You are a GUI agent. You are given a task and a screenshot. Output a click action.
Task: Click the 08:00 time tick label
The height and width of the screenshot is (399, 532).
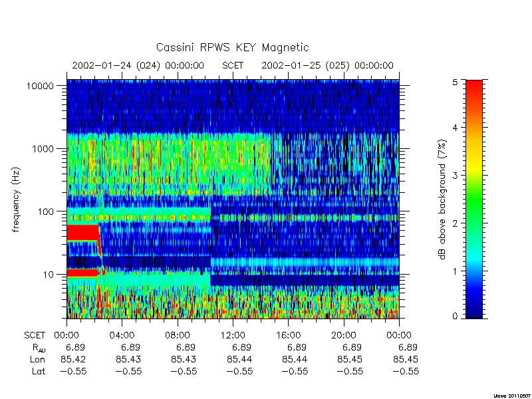point(178,336)
